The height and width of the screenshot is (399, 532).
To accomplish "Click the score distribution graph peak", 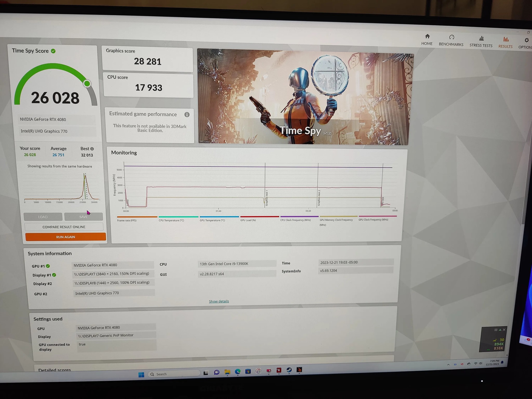I will pos(85,177).
